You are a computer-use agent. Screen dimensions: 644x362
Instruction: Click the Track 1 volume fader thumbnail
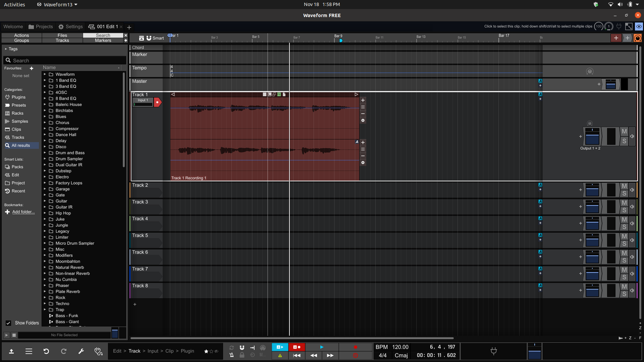[593, 136]
